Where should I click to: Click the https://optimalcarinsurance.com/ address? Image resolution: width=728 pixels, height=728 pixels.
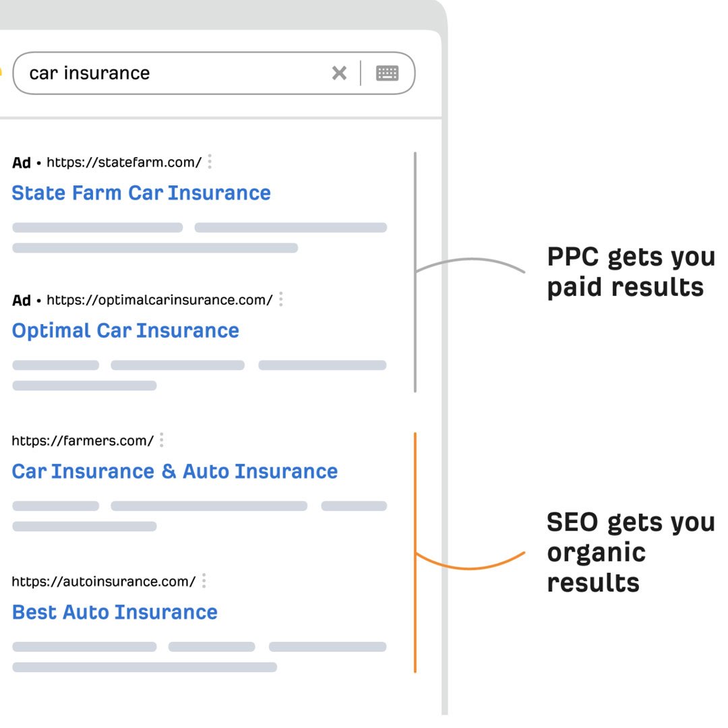click(x=159, y=300)
